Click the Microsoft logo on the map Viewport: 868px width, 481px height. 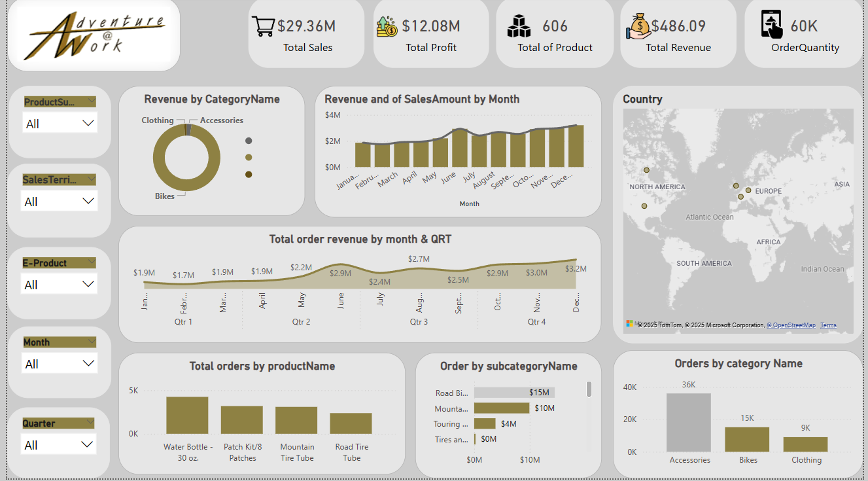(630, 324)
